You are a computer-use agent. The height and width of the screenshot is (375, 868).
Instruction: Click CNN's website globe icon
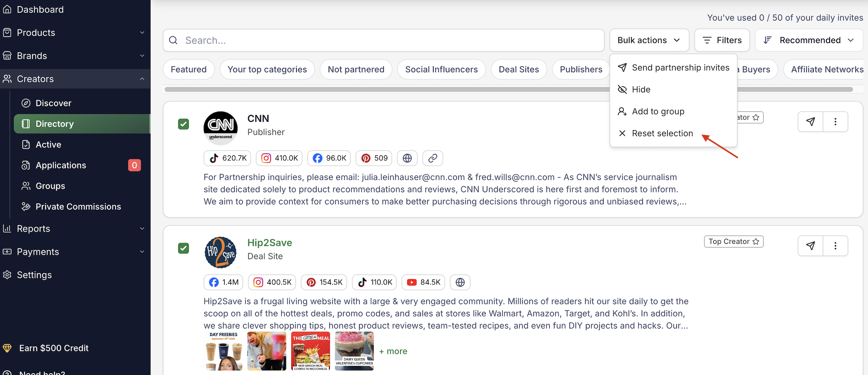pos(407,158)
